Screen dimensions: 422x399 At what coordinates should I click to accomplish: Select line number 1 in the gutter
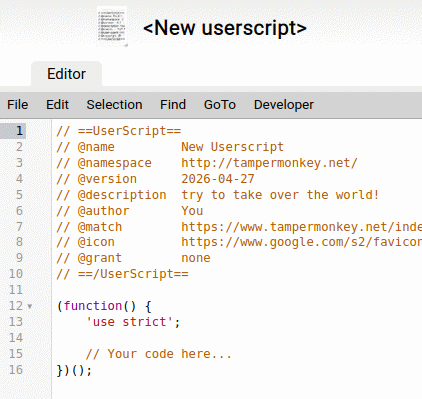coord(19,131)
